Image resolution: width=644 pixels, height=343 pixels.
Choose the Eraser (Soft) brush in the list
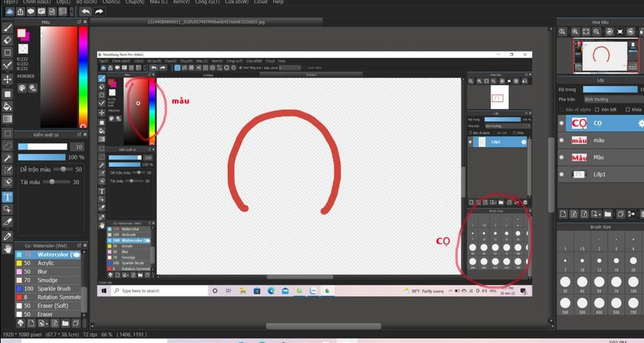(48, 306)
